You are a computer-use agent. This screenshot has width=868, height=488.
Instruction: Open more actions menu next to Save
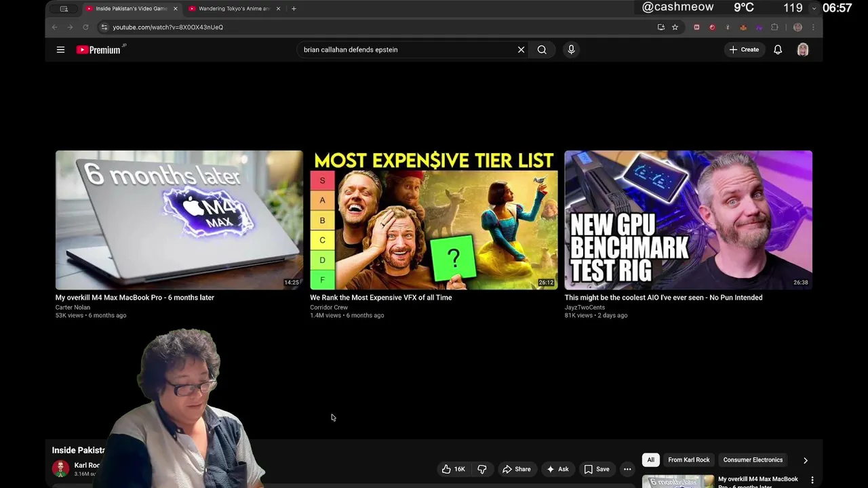point(627,469)
